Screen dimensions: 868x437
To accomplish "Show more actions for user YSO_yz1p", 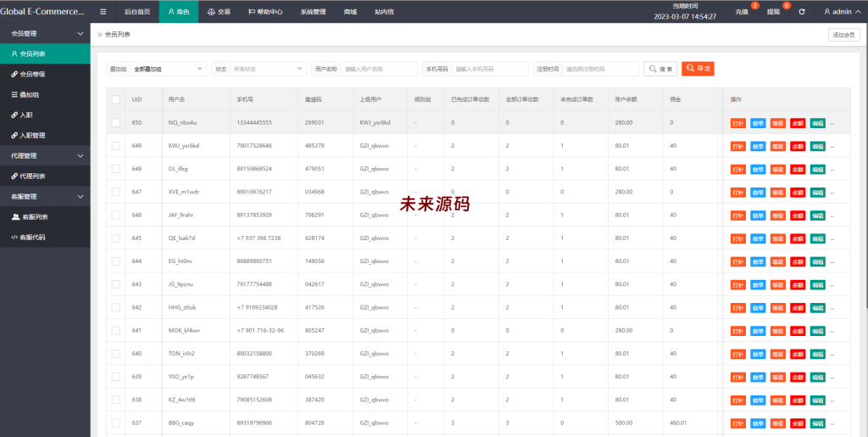I will tap(832, 378).
